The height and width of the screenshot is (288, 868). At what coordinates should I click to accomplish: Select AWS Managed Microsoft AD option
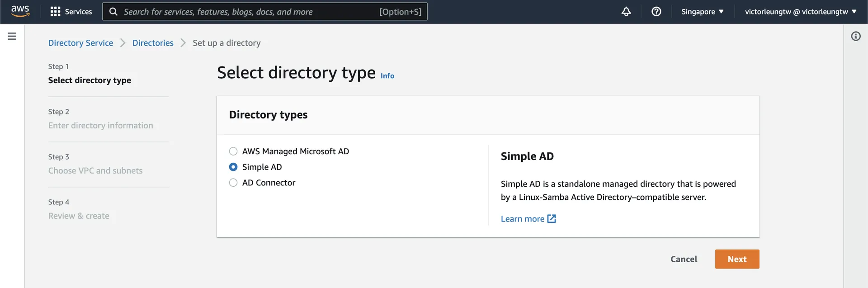(233, 151)
